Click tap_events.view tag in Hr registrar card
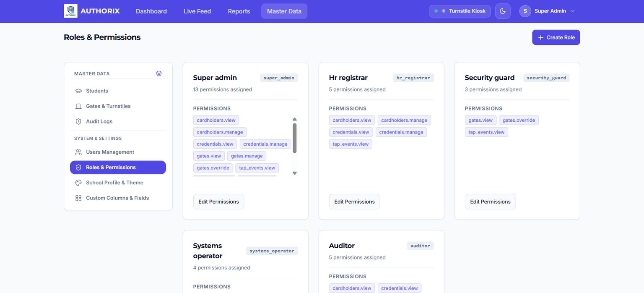Screen dimensions: 644x293 pyautogui.click(x=351, y=144)
